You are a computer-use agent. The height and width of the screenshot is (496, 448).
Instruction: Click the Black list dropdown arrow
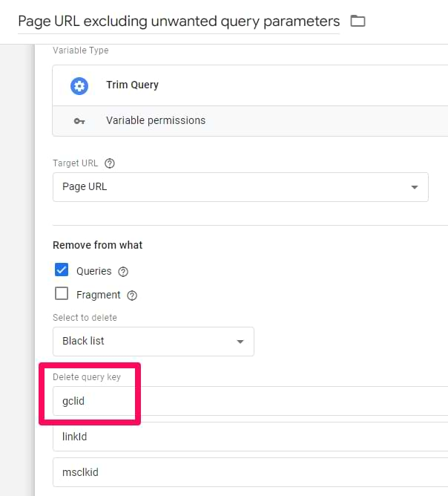click(240, 342)
